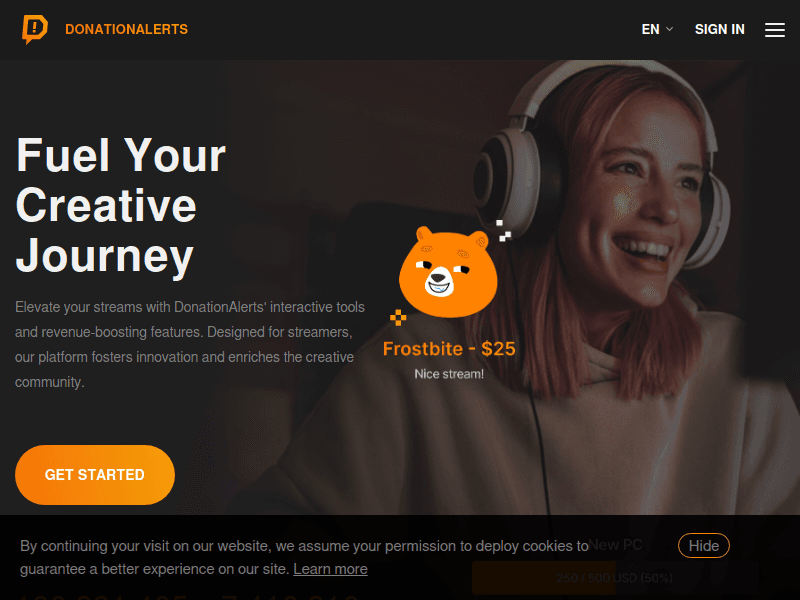Click the Frostbite - $25 donation alert text
Viewport: 800px width, 600px height.
[x=449, y=349]
